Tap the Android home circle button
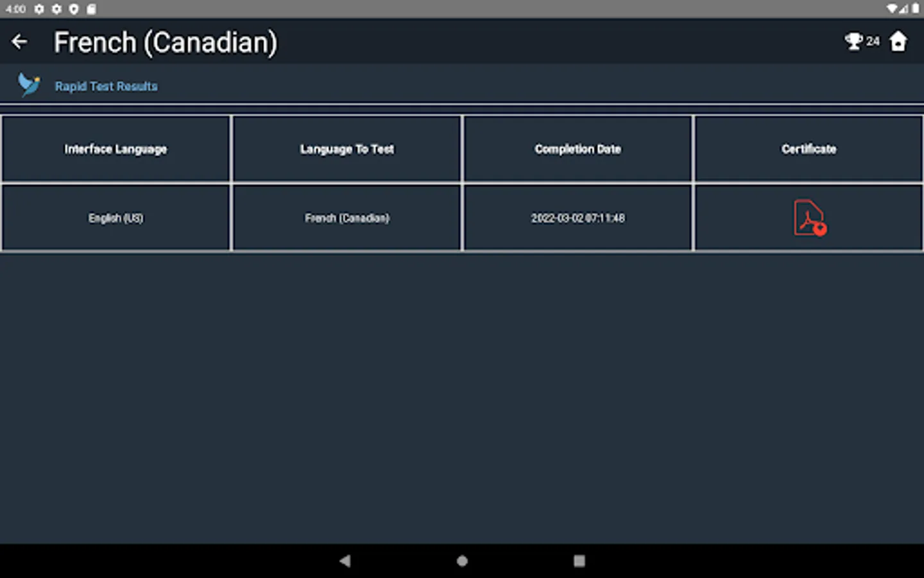The image size is (924, 578). [x=462, y=561]
